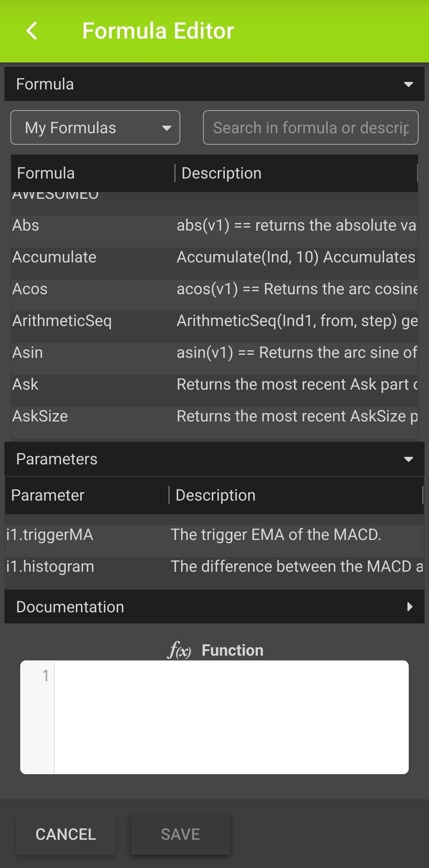Click the f(x) Function icon

coord(179,651)
